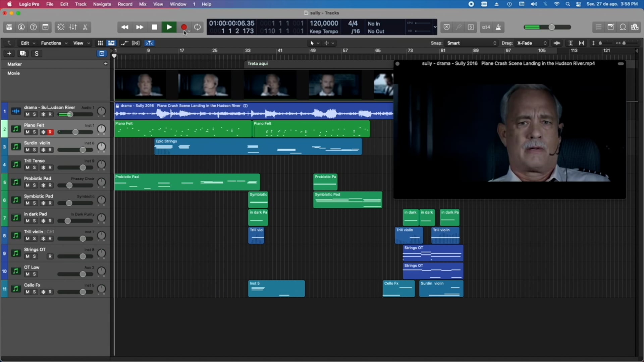Open the Library icon in control bar
Viewport: 644px width, 362px height.
(x=9, y=27)
